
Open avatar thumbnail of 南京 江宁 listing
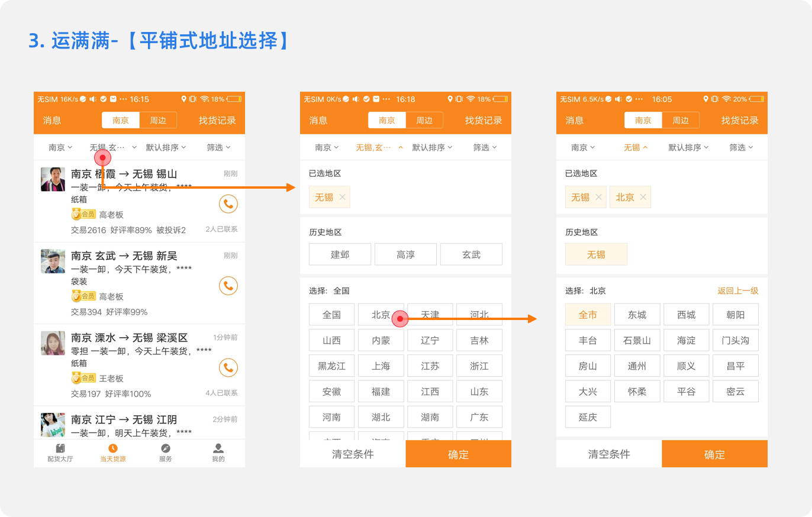coord(53,425)
